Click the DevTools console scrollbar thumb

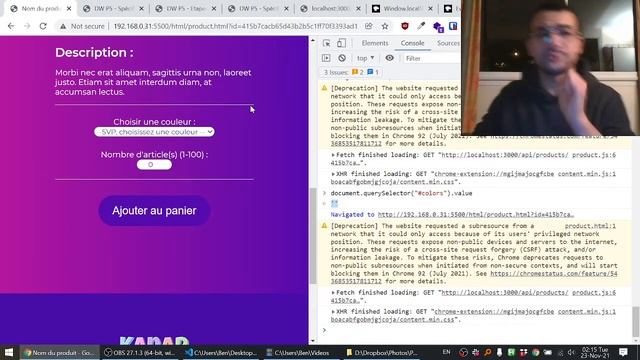tap(636, 322)
